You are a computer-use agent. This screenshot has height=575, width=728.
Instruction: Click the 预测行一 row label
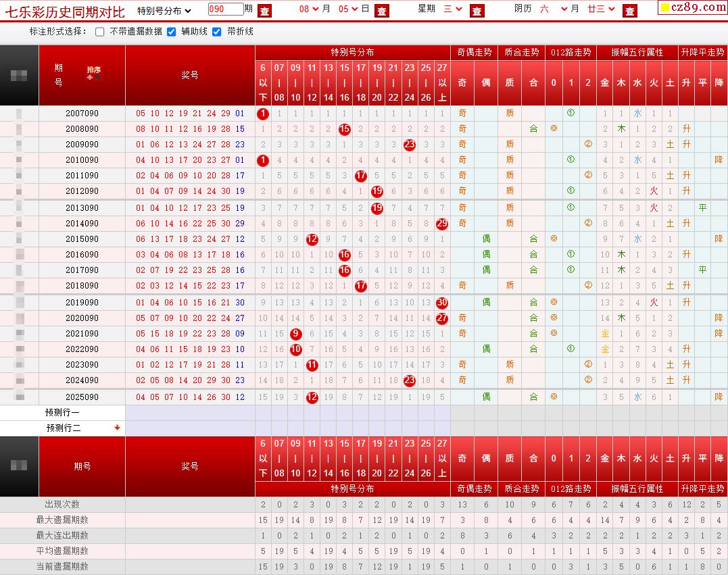click(x=62, y=413)
